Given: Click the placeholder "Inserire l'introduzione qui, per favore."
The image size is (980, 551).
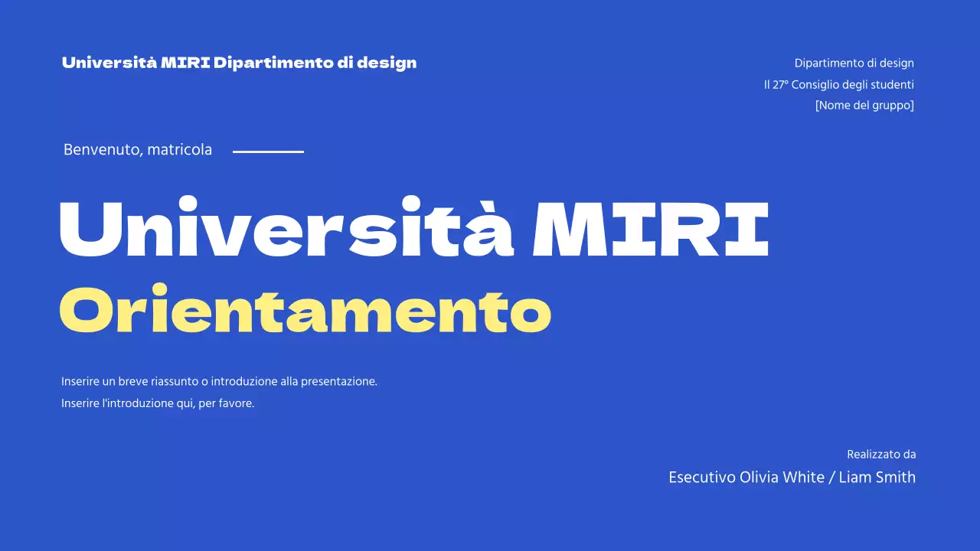Looking at the screenshot, I should coord(158,403).
